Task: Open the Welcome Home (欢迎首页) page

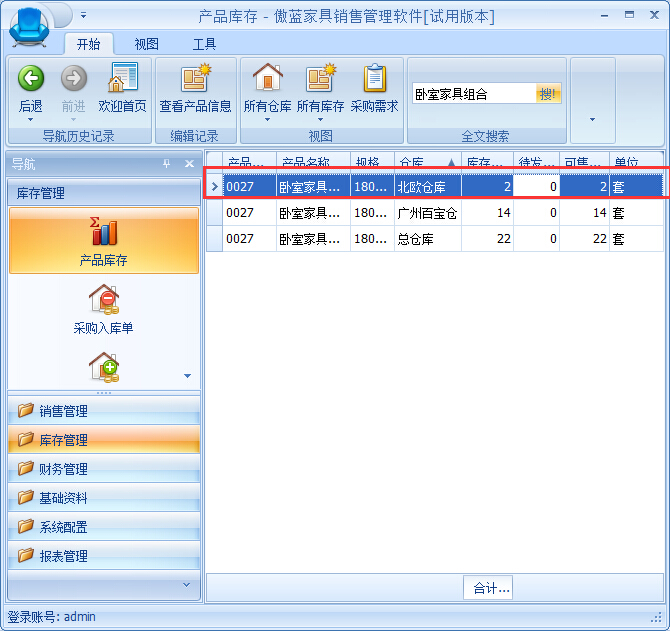Action: point(122,79)
